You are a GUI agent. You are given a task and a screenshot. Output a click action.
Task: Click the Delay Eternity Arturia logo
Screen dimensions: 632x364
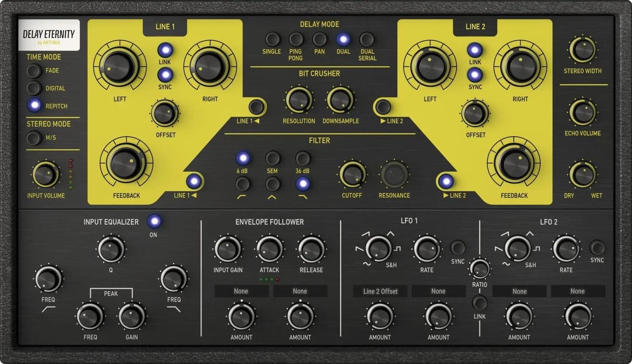(49, 35)
